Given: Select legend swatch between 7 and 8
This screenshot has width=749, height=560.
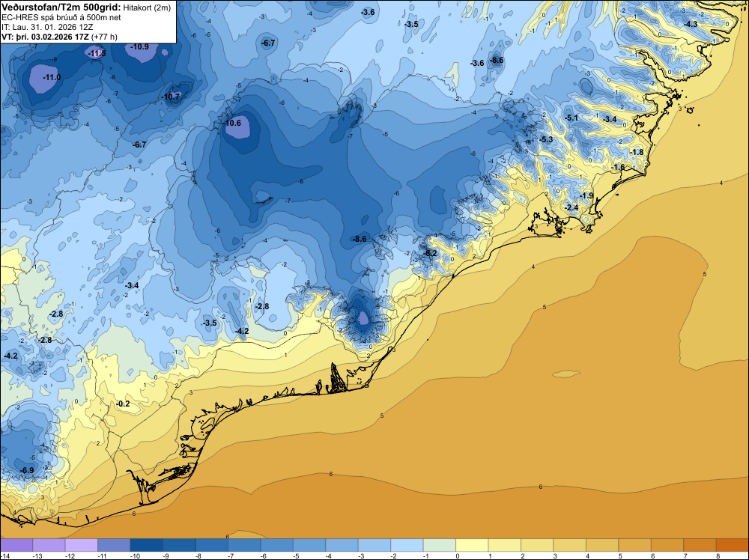Looking at the screenshot, I should coord(700,545).
